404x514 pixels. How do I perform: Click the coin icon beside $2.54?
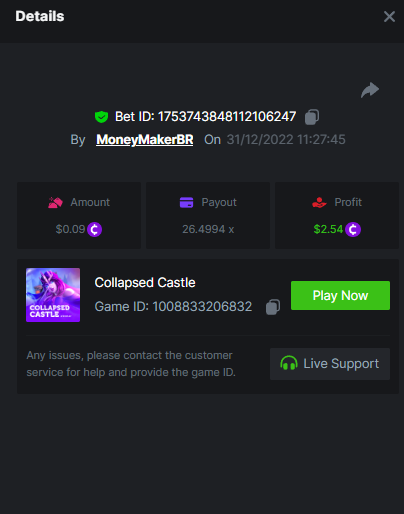pyautogui.click(x=353, y=229)
